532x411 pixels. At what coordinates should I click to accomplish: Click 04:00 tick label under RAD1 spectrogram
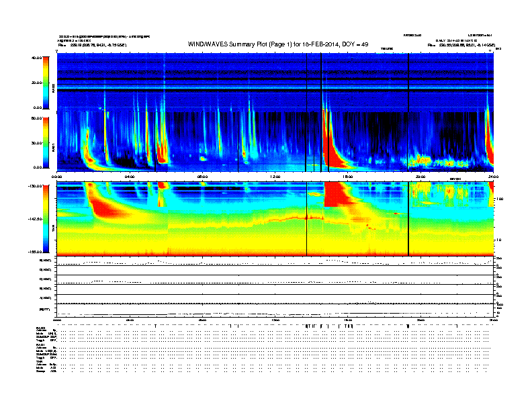(130, 177)
